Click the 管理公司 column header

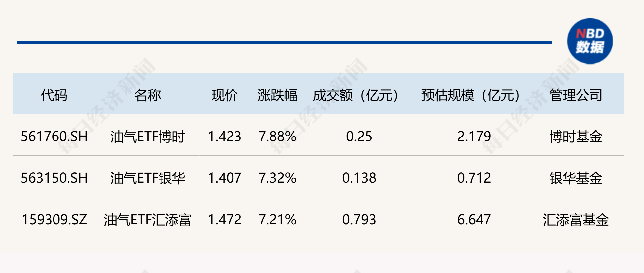pos(576,95)
